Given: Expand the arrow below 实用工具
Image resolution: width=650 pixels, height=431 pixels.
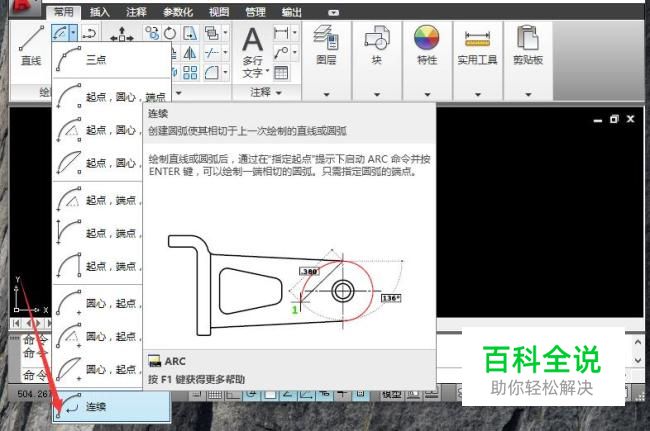Looking at the screenshot, I should tap(478, 94).
